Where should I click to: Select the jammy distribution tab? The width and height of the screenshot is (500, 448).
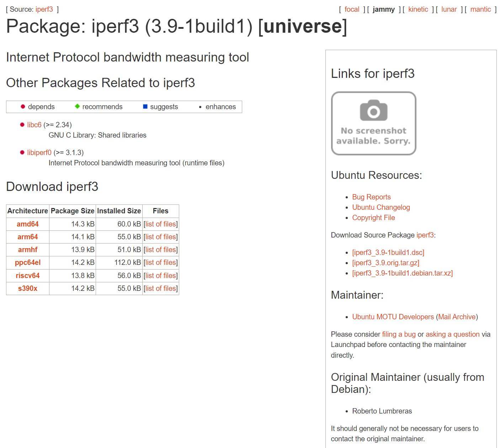pos(383,9)
